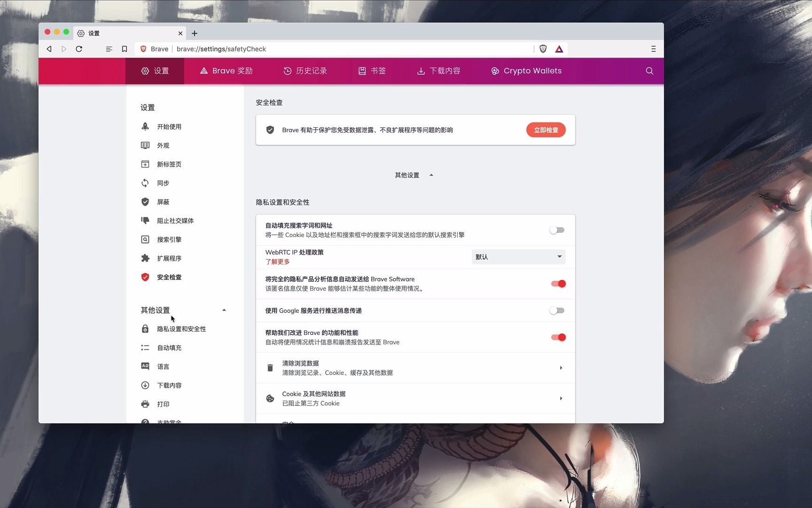Viewport: 812px width, 508px height.
Task: Click the shield check icon in 安全检查 card
Action: (x=270, y=130)
